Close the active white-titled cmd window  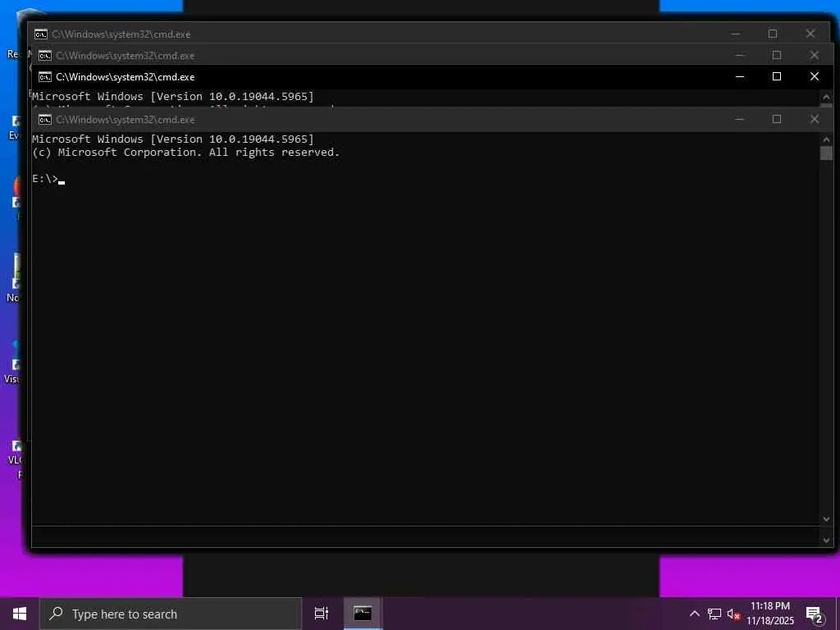[x=815, y=76]
